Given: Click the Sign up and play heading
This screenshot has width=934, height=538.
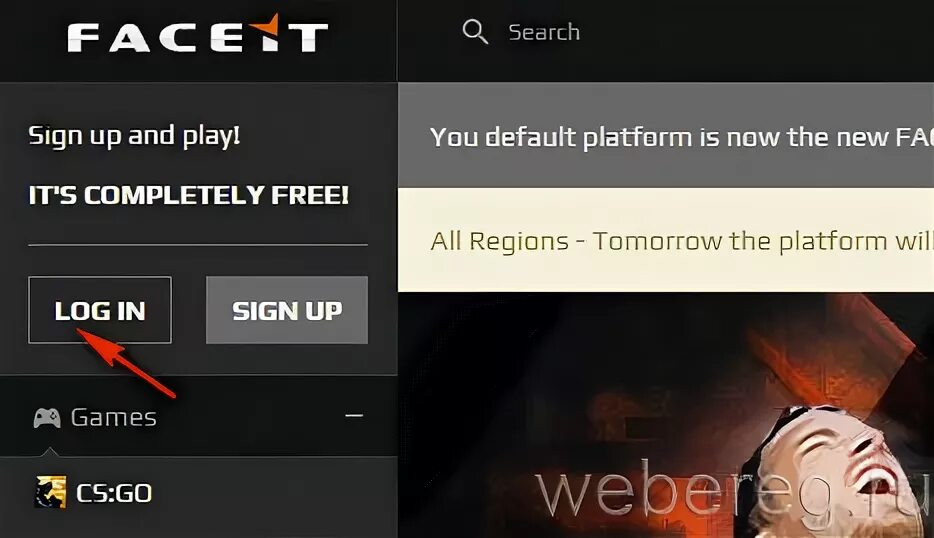Looking at the screenshot, I should [135, 136].
